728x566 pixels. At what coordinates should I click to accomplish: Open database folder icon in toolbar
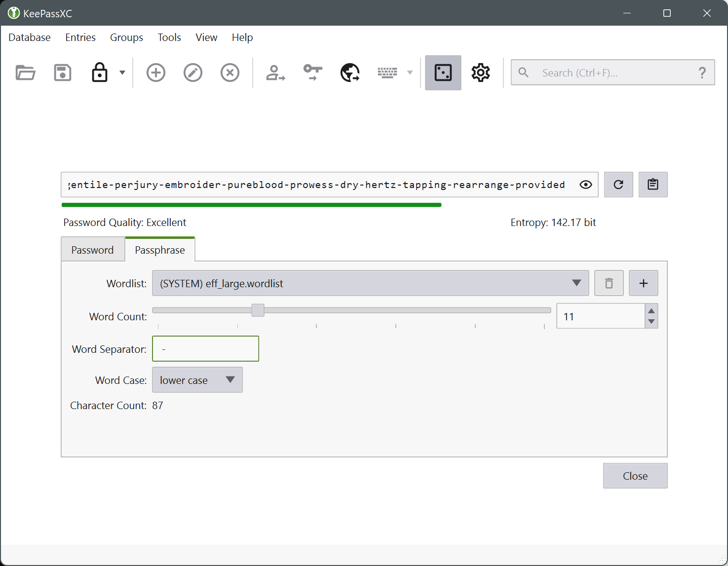[25, 73]
